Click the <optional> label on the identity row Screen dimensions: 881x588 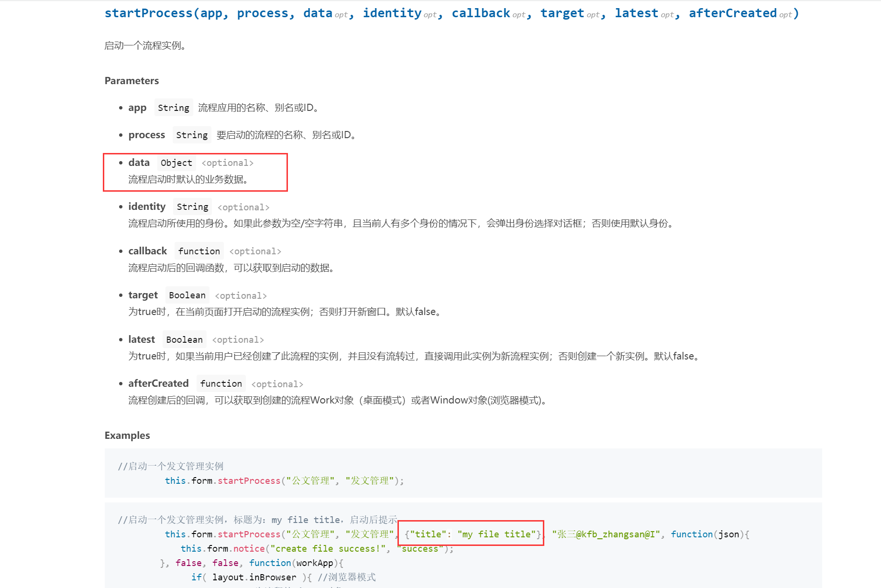point(243,207)
